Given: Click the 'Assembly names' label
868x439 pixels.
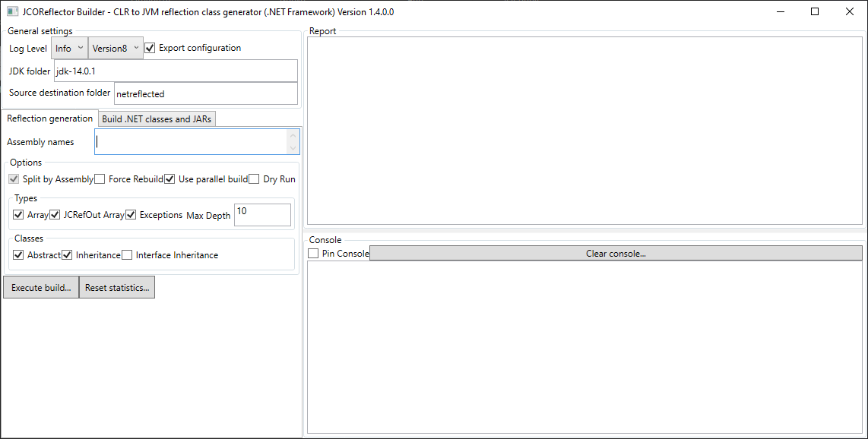Looking at the screenshot, I should 40,142.
